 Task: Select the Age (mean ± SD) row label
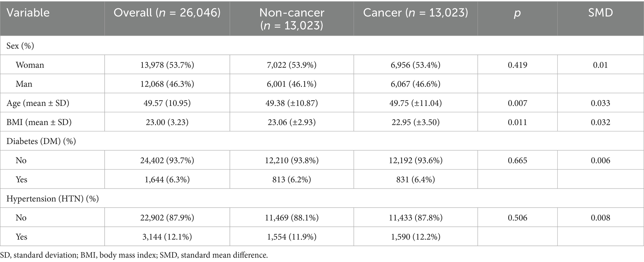tap(38, 103)
